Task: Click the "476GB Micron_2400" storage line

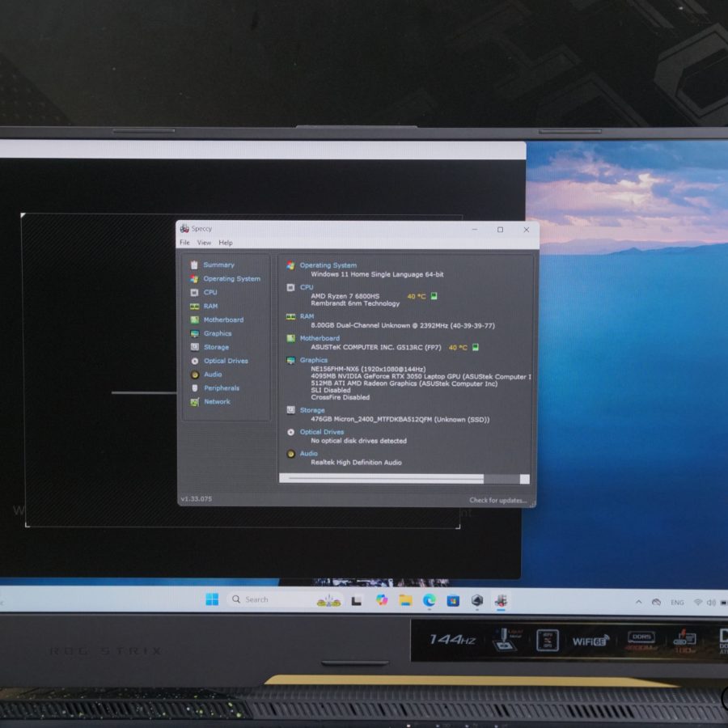Action: coord(400,419)
